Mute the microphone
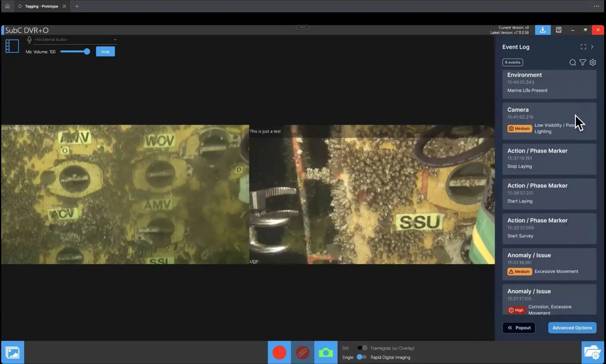The width and height of the screenshot is (606, 364). pos(105,52)
